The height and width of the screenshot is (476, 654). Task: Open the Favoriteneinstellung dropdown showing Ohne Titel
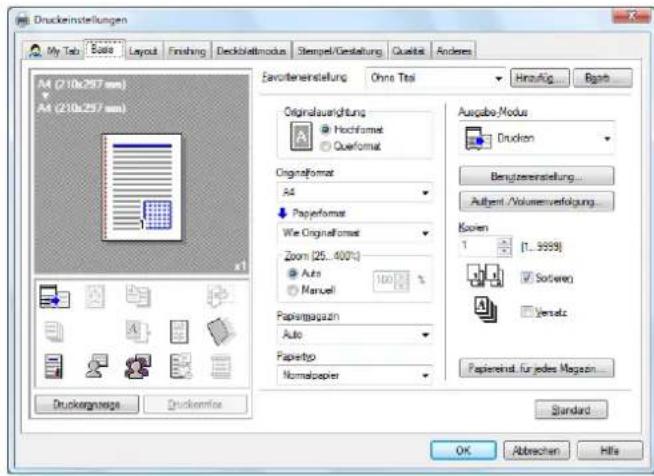(x=435, y=78)
